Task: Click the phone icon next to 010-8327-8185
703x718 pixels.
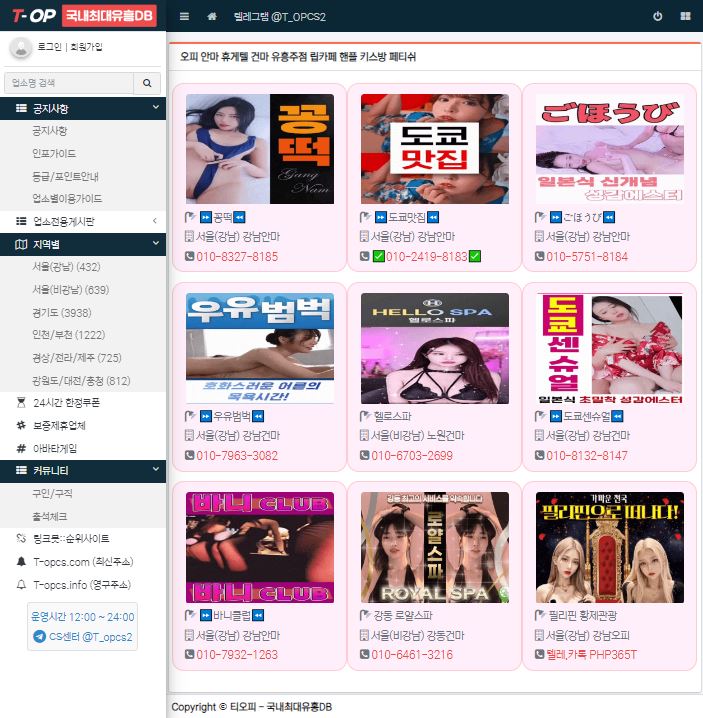Action: tap(189, 256)
